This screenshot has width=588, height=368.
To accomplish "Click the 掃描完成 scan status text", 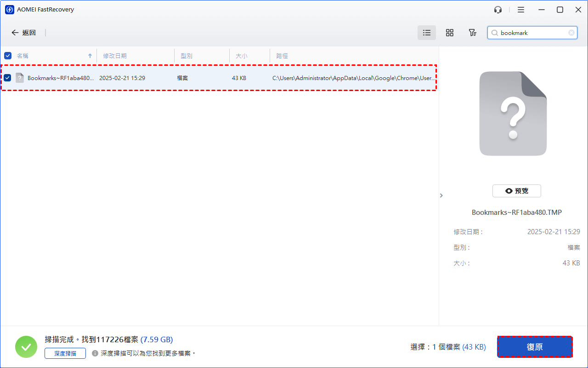I will [109, 340].
